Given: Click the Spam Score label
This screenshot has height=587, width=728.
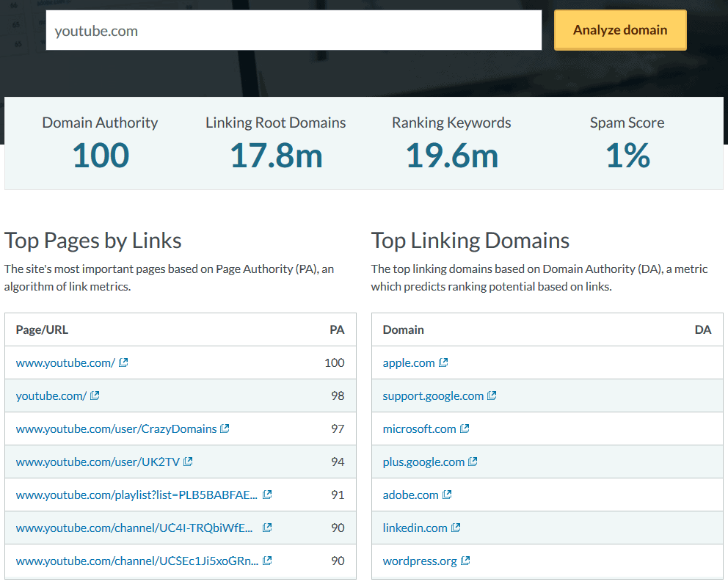Looking at the screenshot, I should (627, 123).
